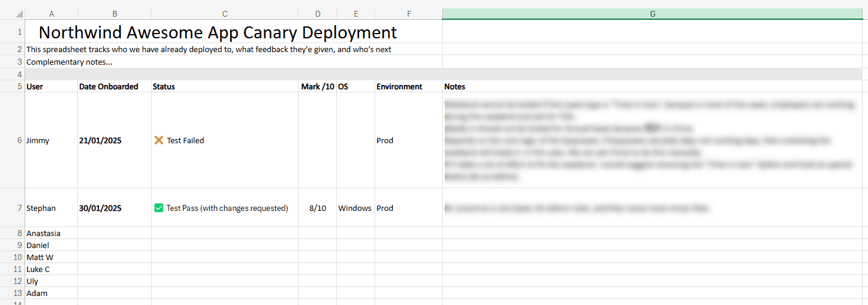The height and width of the screenshot is (305, 868).
Task: Click the orange X icon beside Test Failed
Action: (x=159, y=140)
